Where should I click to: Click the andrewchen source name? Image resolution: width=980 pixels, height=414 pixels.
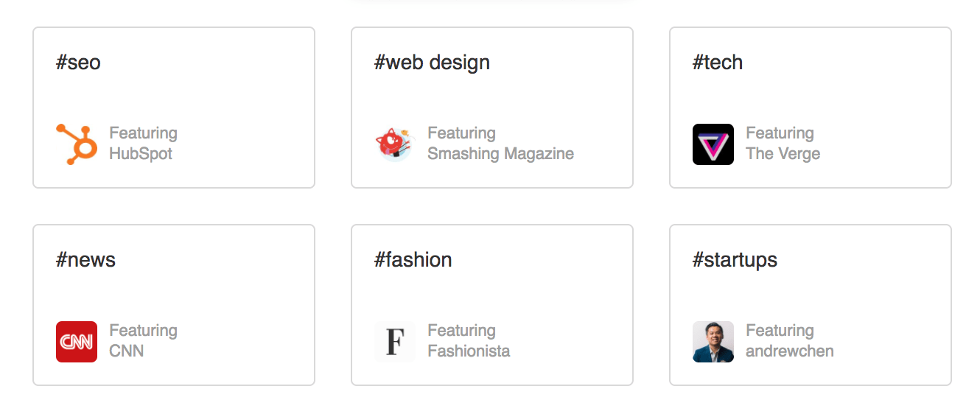click(789, 351)
